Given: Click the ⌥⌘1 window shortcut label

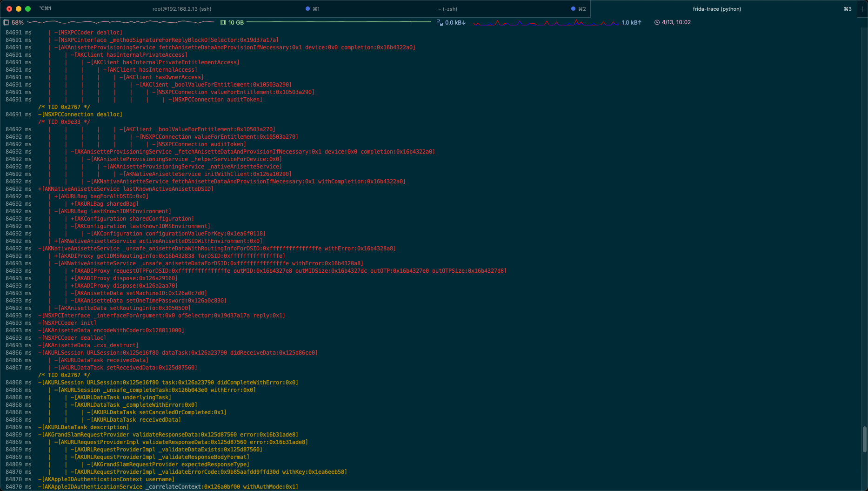Looking at the screenshot, I should tap(46, 9).
